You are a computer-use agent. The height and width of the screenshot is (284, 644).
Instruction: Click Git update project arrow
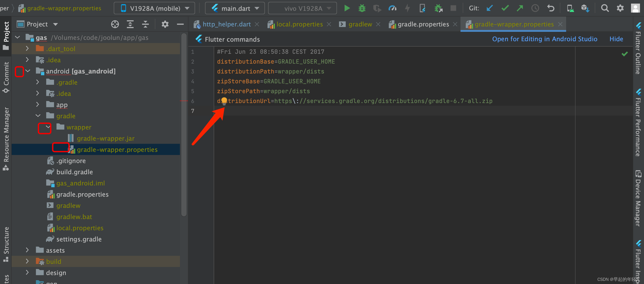[x=490, y=8]
